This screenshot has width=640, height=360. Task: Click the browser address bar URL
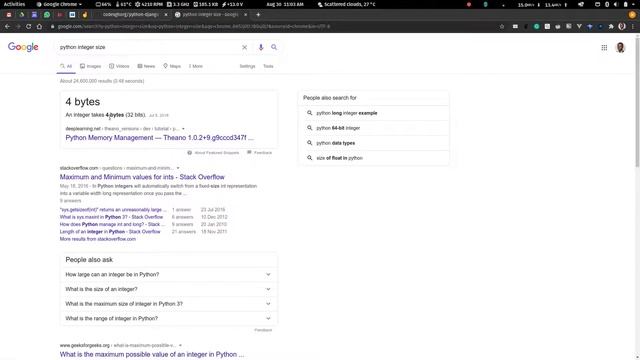(194, 27)
